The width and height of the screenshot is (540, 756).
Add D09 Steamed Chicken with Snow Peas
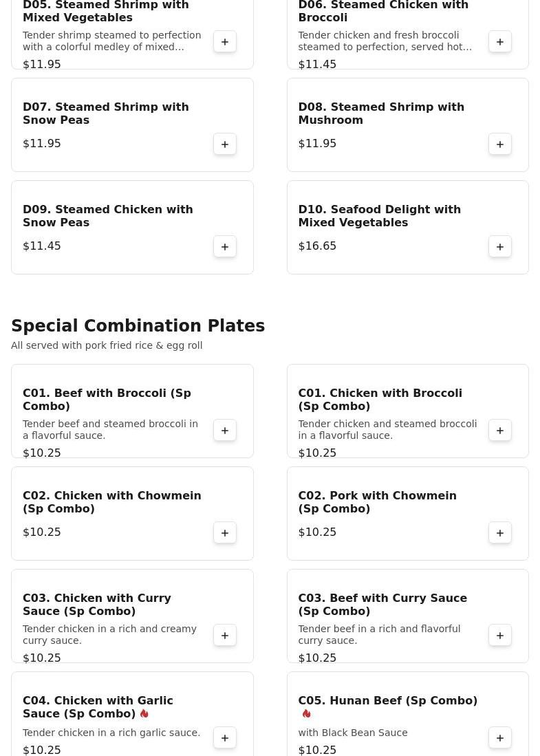(x=225, y=247)
